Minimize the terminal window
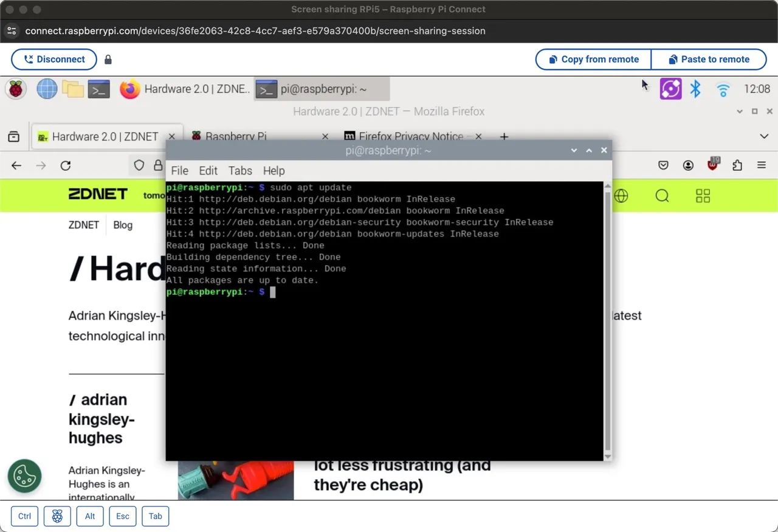This screenshot has height=532, width=778. click(x=574, y=150)
